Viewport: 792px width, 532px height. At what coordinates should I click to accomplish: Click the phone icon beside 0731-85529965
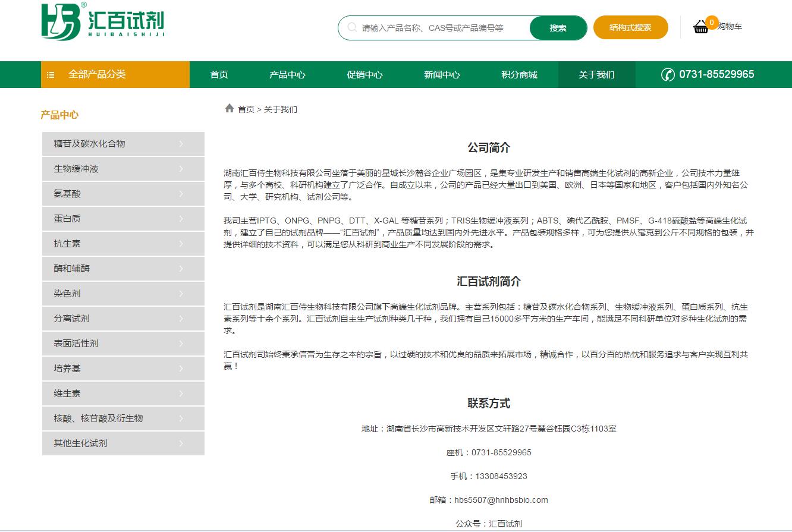(668, 74)
